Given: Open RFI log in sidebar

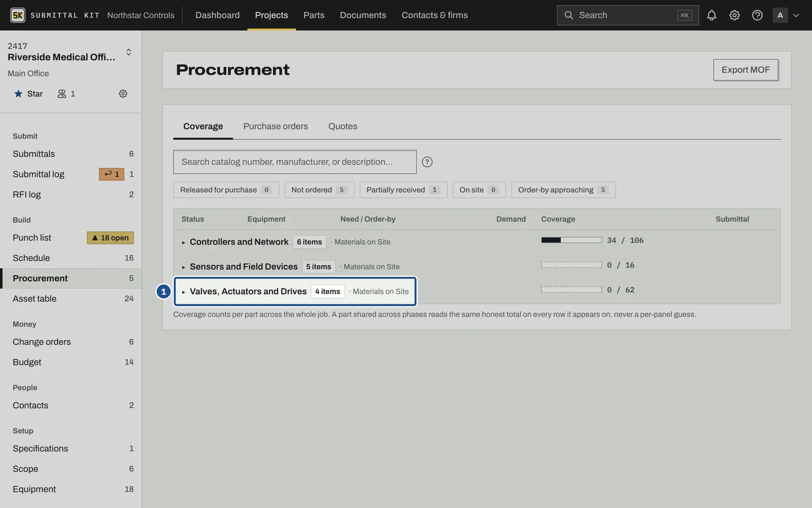Looking at the screenshot, I should point(71,195).
